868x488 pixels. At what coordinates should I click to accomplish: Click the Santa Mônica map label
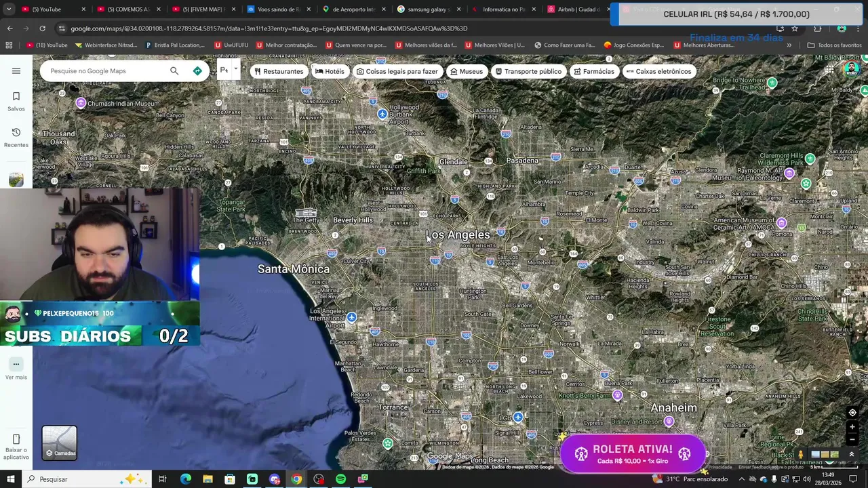coord(293,269)
